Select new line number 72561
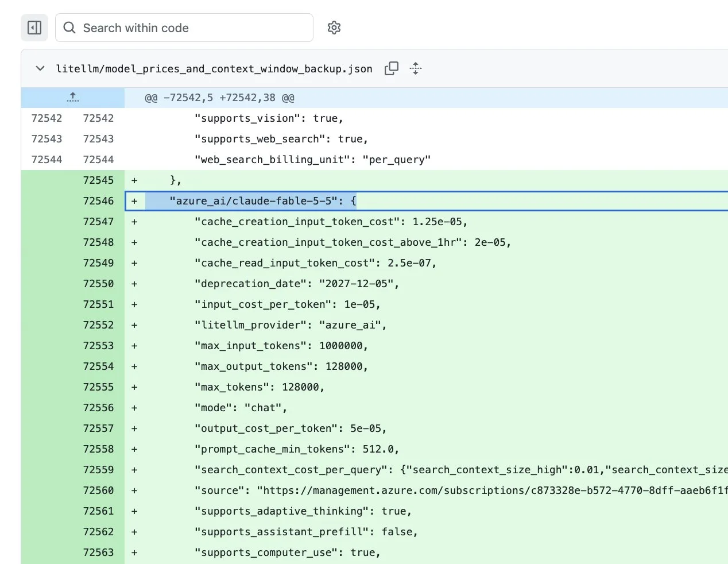Screen dimensions: 728x564 point(98,511)
